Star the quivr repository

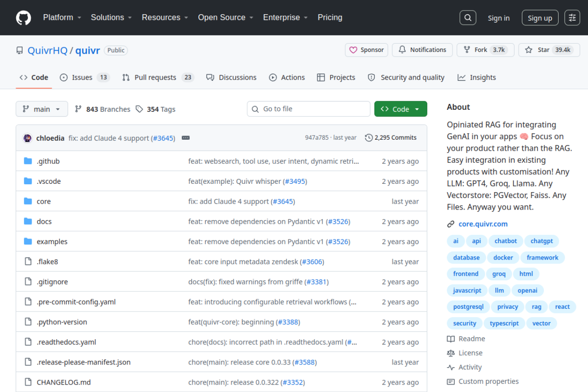(x=549, y=50)
